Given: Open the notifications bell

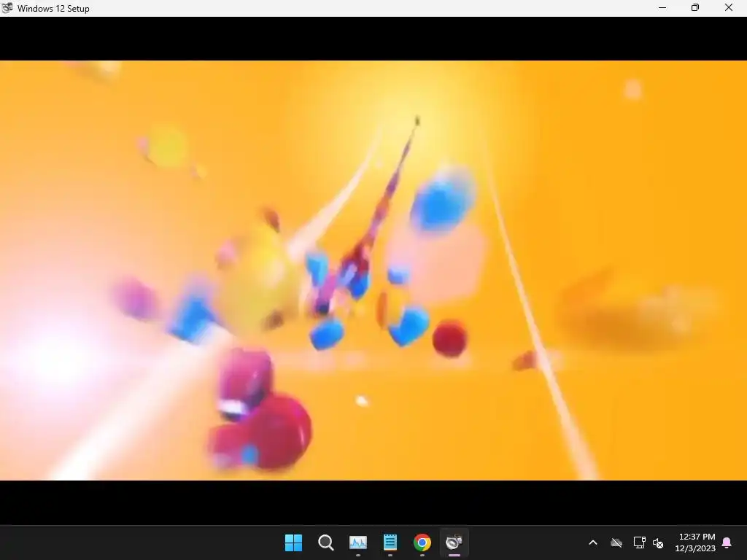Looking at the screenshot, I should [x=727, y=542].
